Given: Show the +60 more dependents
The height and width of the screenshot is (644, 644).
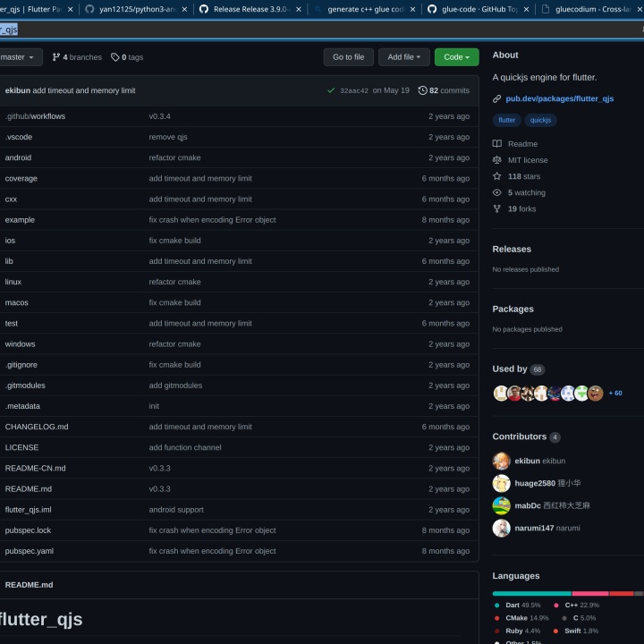Looking at the screenshot, I should pyautogui.click(x=614, y=393).
